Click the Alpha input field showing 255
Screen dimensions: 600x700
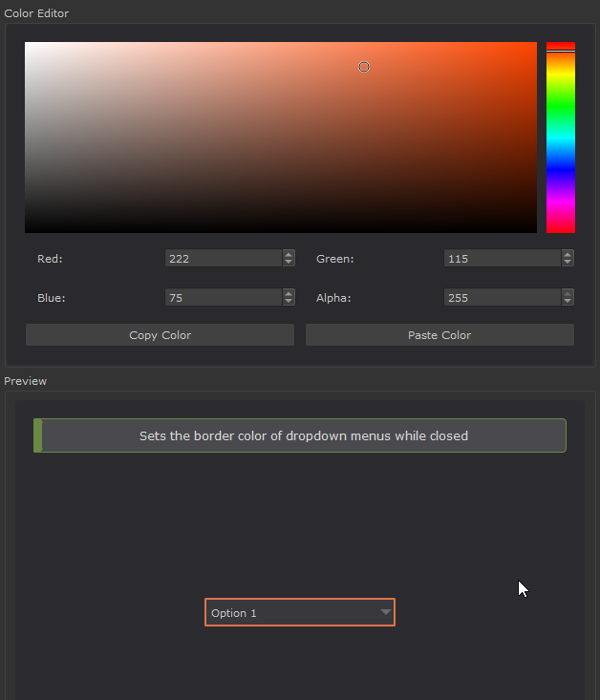503,298
